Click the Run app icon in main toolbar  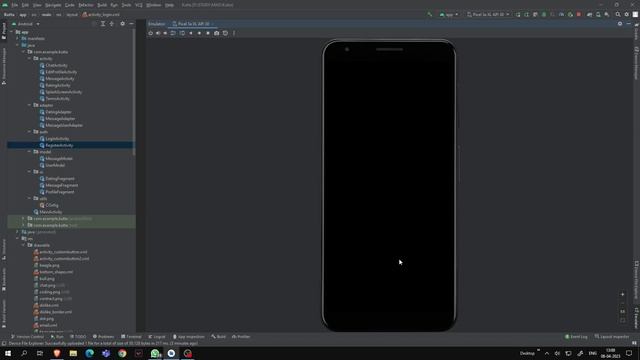click(x=518, y=15)
